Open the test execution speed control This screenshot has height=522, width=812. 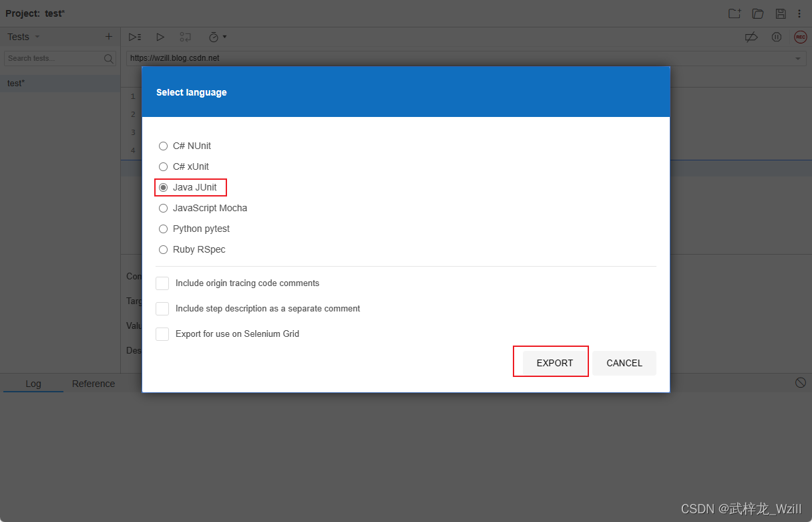click(x=214, y=37)
